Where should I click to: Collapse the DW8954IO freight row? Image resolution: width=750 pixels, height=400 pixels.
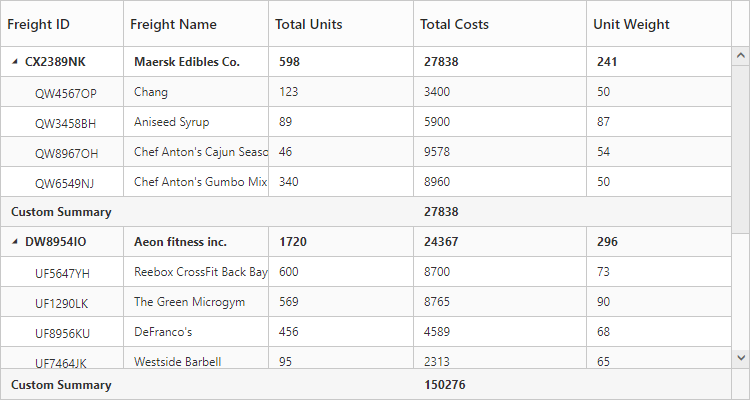click(x=15, y=242)
